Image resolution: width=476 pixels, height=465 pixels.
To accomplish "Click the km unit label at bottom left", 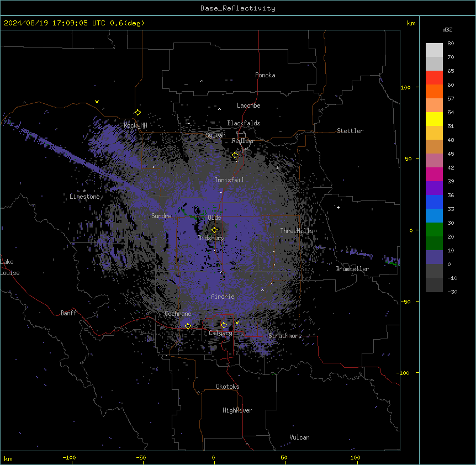I will click(8, 458).
